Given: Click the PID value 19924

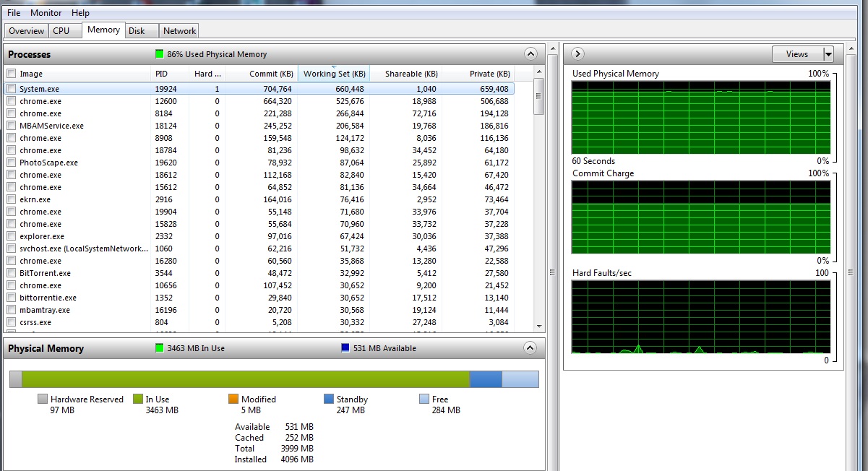Looking at the screenshot, I should coord(166,89).
